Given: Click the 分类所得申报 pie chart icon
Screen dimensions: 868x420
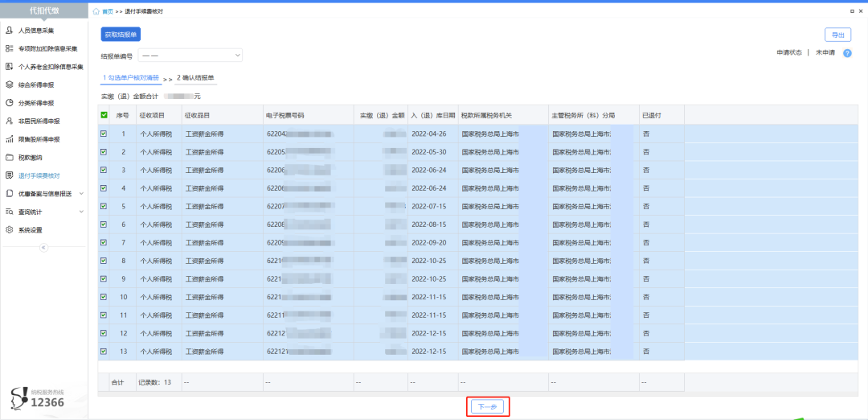Looking at the screenshot, I should point(9,103).
